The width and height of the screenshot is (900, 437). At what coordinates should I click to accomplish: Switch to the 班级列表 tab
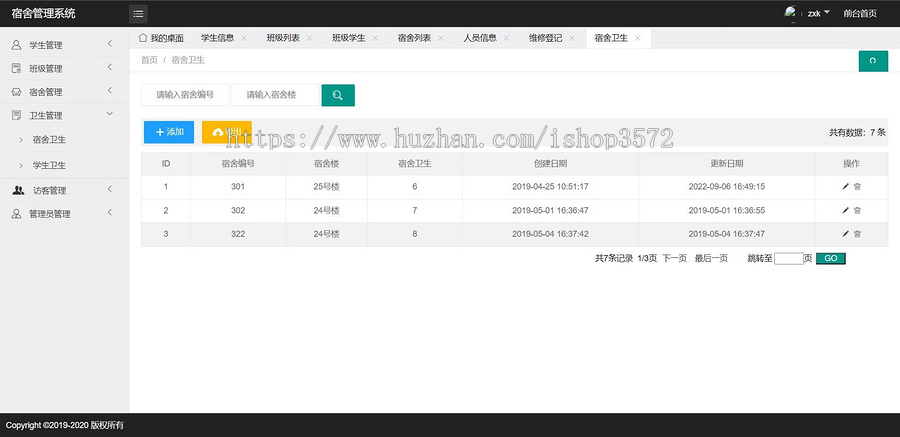tap(283, 38)
